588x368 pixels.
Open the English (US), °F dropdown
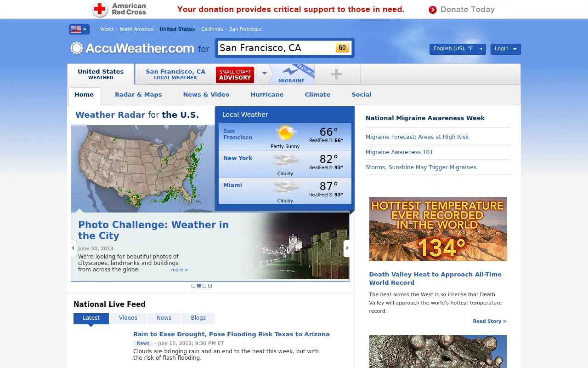(458, 49)
